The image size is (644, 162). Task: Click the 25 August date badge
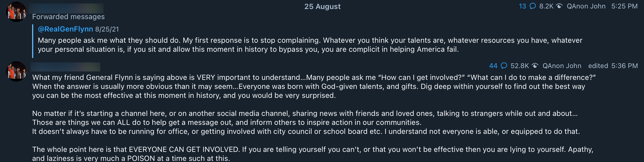(322, 6)
